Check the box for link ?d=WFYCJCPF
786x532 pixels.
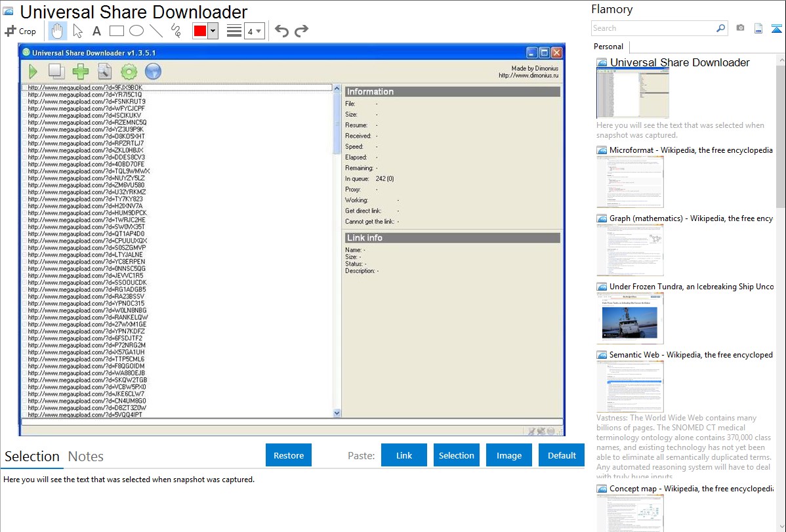pyautogui.click(x=24, y=108)
